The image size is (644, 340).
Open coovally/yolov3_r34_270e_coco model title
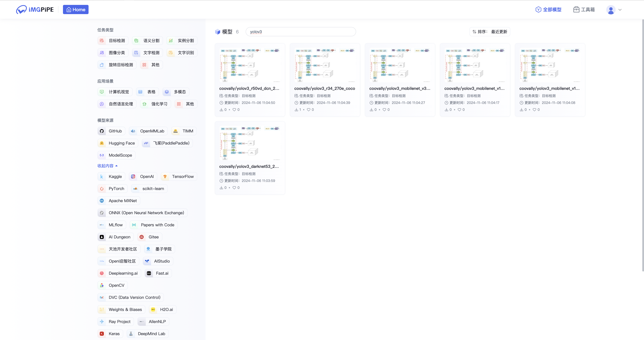324,88
